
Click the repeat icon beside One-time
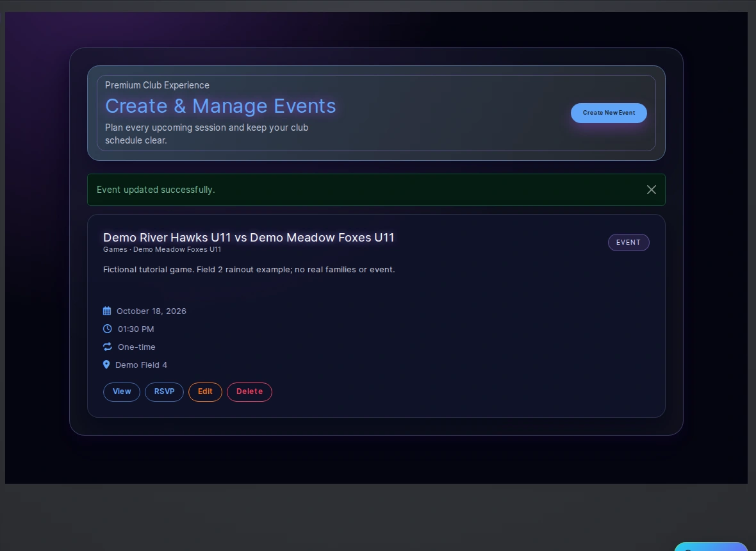click(108, 347)
